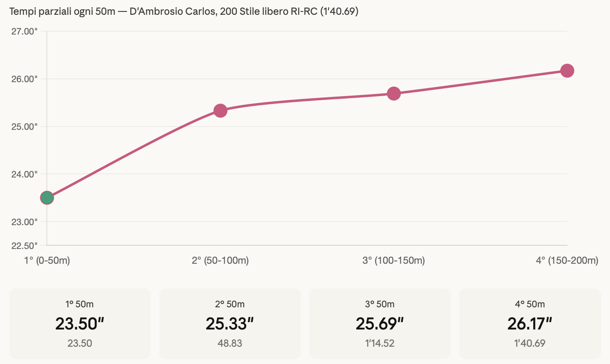Select the 23.00" y-axis label
The height and width of the screenshot is (364, 610).
pos(24,222)
